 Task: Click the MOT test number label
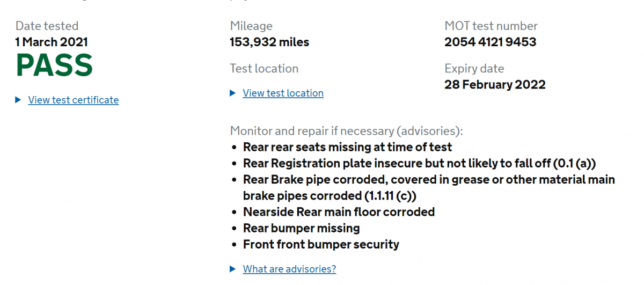491,26
